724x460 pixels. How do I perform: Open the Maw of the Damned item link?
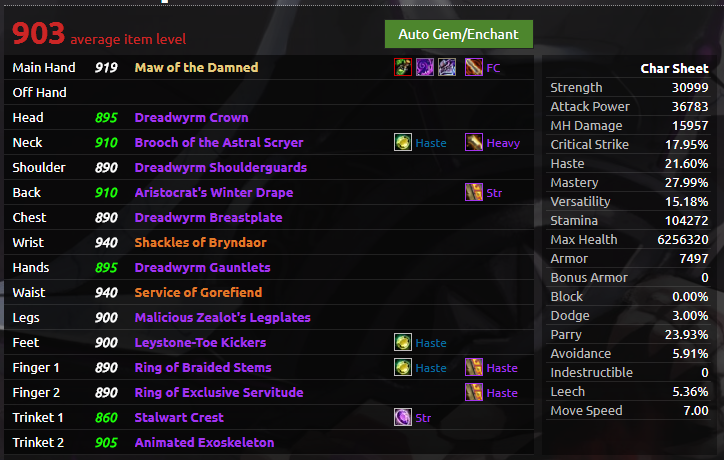click(x=196, y=67)
